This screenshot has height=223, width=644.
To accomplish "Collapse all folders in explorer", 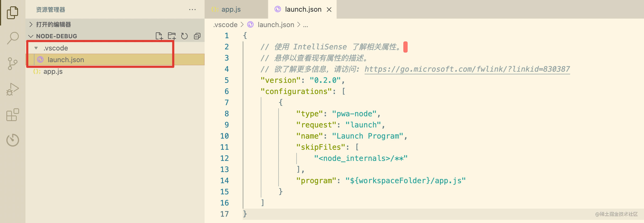I will pos(197,36).
